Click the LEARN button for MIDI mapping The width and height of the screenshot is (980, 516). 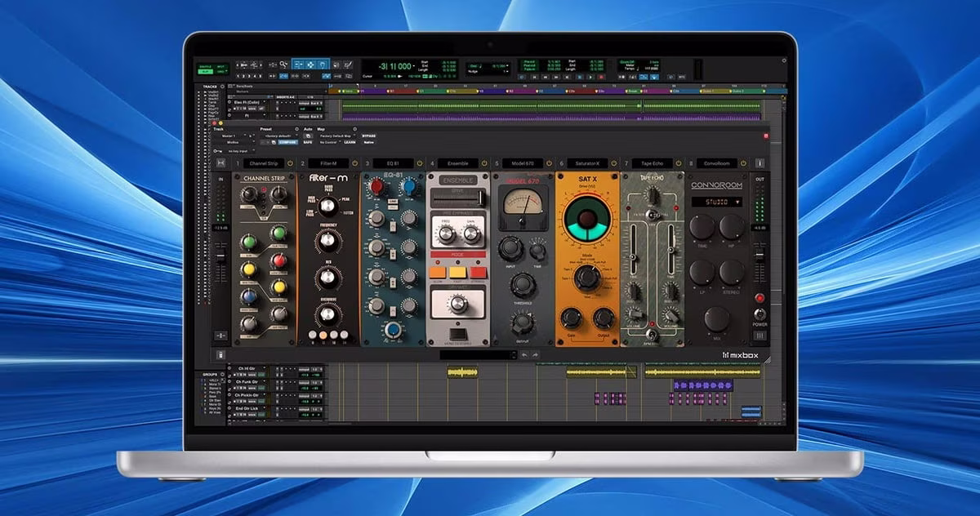click(x=350, y=142)
